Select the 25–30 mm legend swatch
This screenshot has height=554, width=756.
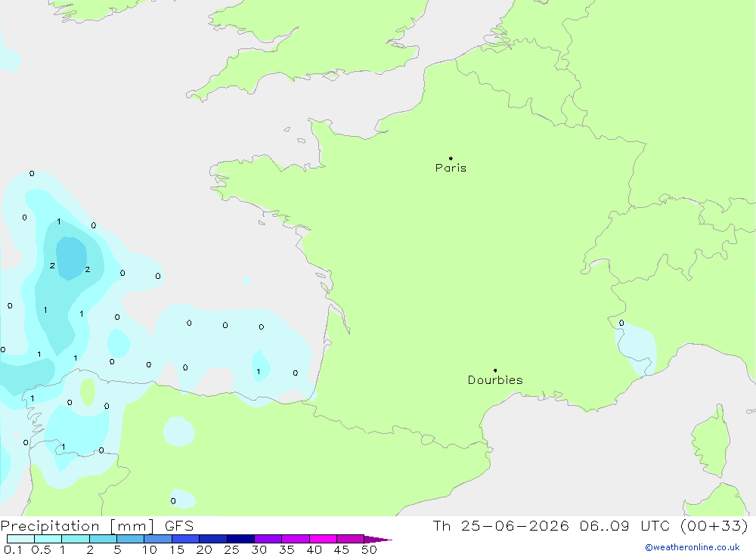pos(240,539)
